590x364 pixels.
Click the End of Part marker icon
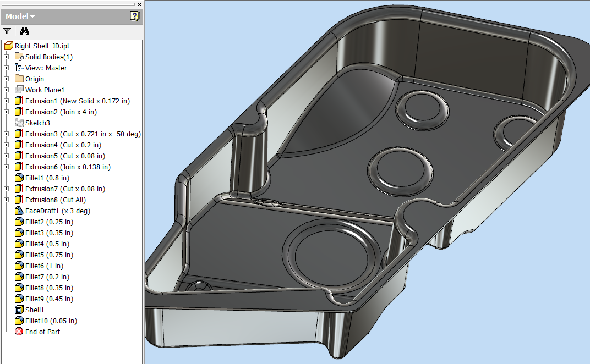(x=19, y=332)
